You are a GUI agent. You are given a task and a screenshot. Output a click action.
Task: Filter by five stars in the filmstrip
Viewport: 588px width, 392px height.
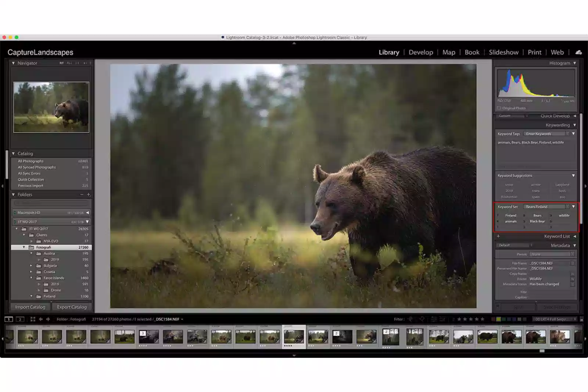[483, 319]
